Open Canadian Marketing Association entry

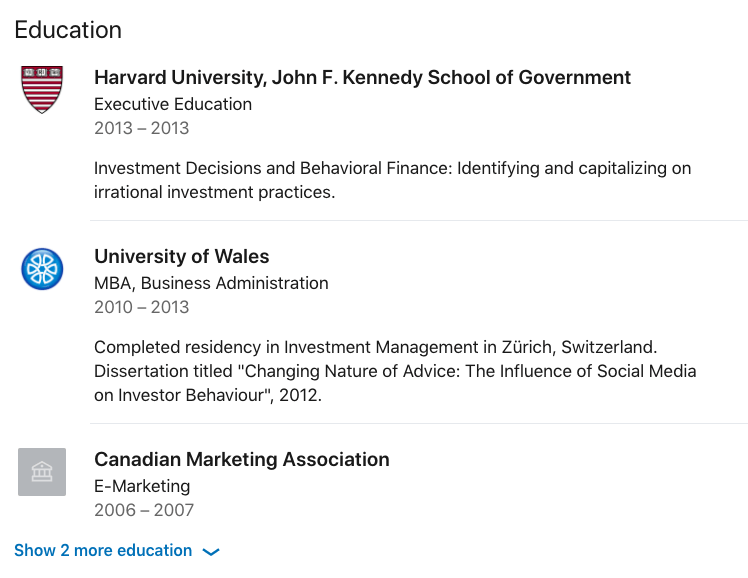point(242,459)
